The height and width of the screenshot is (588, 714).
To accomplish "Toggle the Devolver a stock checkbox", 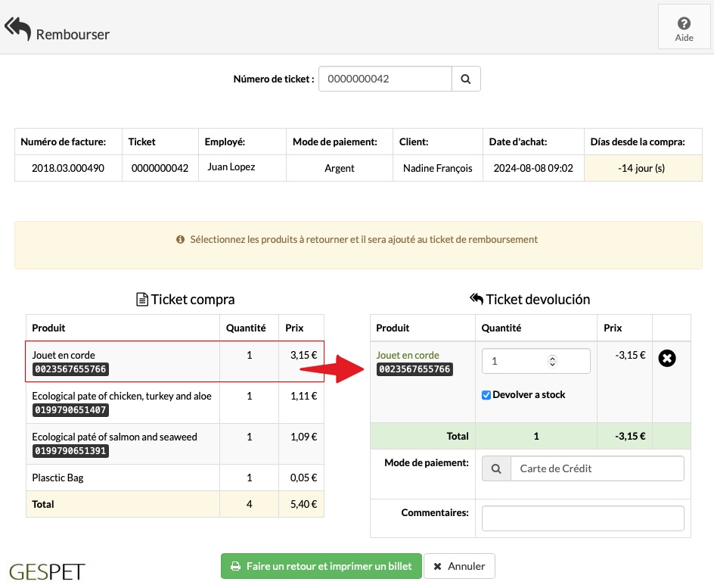I will coord(486,395).
